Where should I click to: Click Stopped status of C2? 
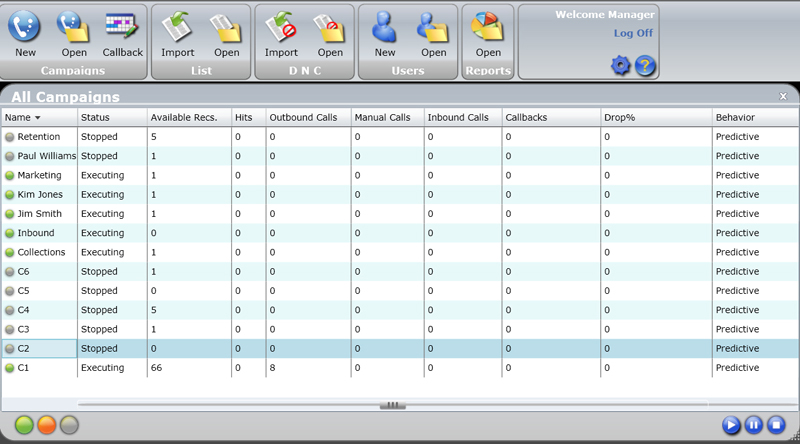pyautogui.click(x=99, y=349)
